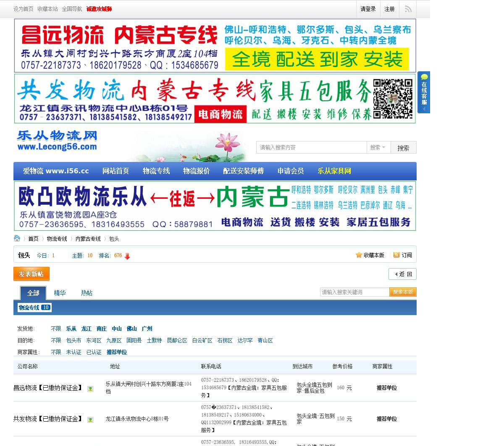Scan QR code image in 共发物流 banner
504x446 pixels.
click(x=393, y=99)
